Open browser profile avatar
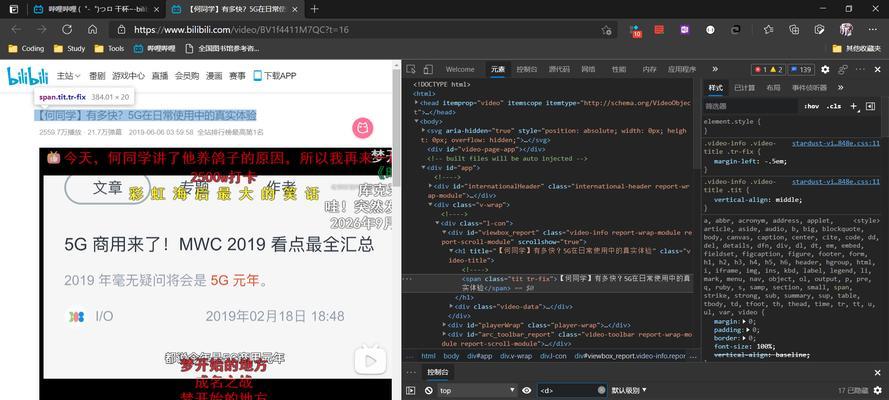The height and width of the screenshot is (400, 889). [846, 29]
